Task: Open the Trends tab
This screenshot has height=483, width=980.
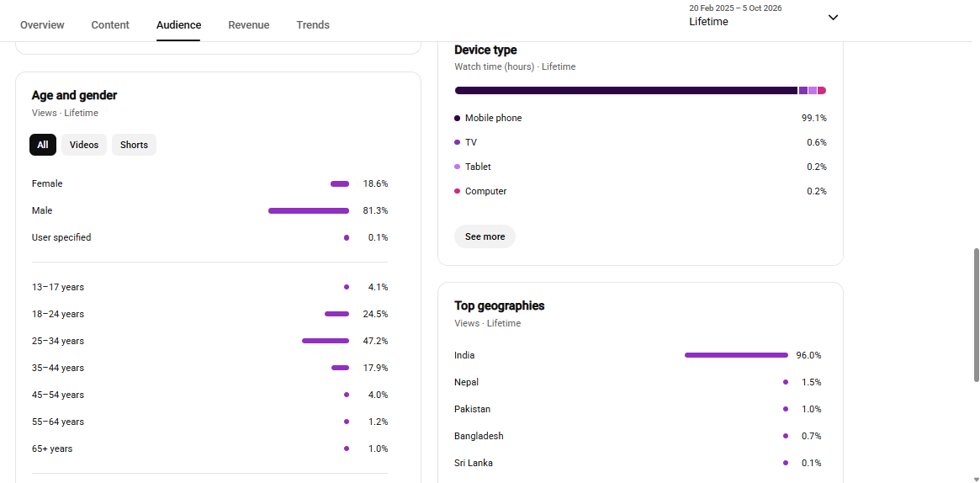Action: coord(312,25)
